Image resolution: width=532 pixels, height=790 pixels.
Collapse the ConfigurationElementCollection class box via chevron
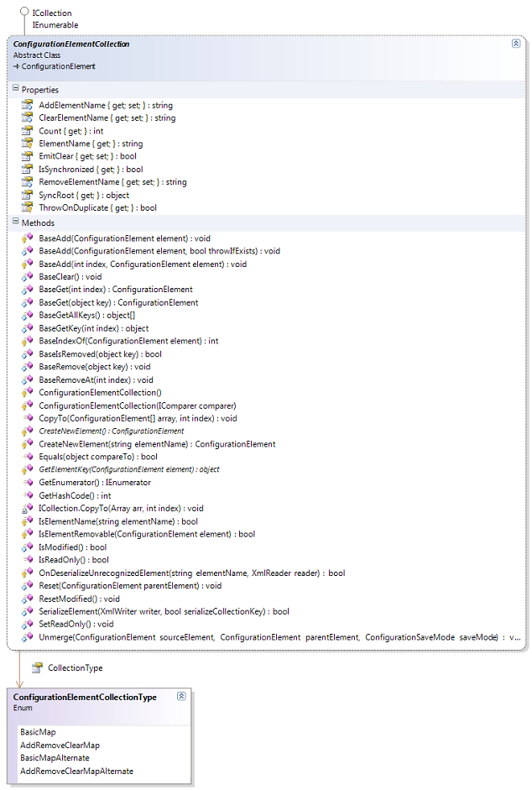coord(516,44)
